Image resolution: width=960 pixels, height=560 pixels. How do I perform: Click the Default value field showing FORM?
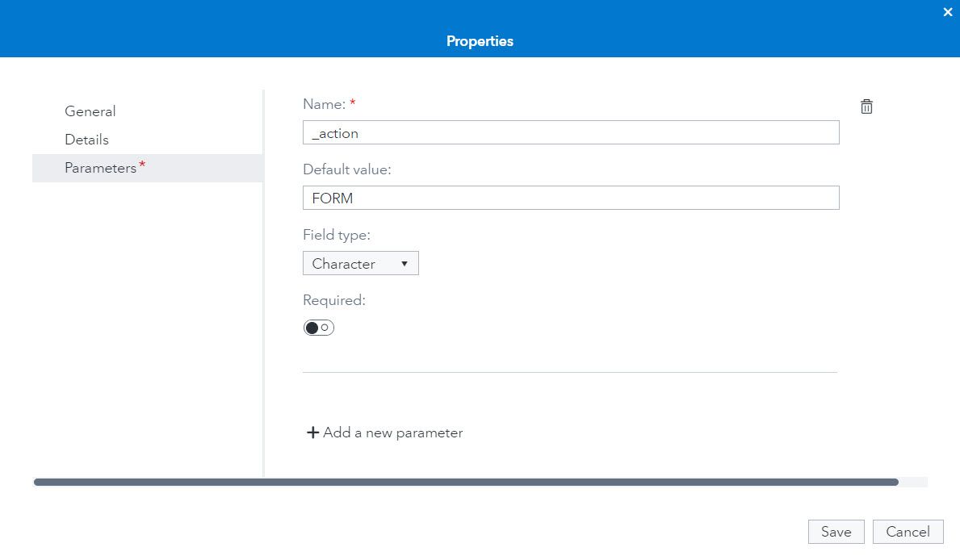571,198
